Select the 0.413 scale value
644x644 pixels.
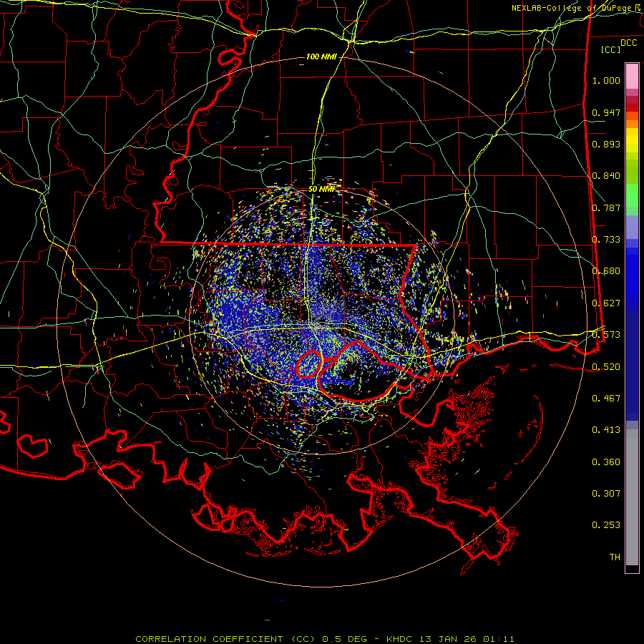point(606,430)
